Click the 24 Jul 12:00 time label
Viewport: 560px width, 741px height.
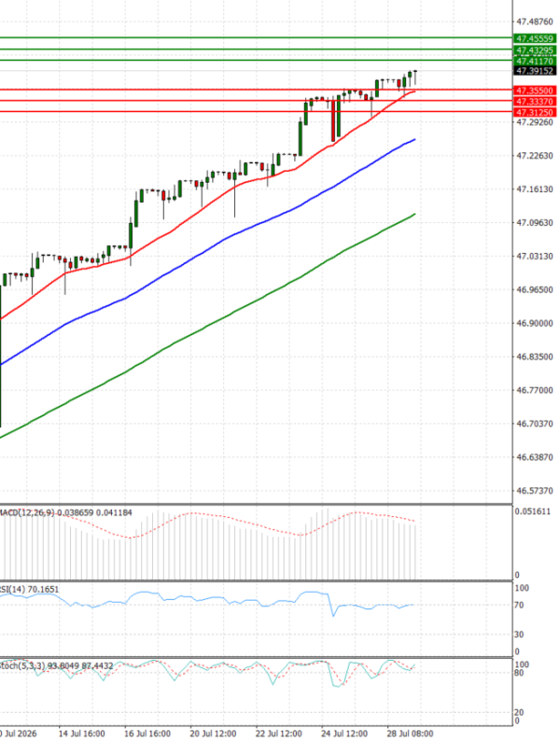344,734
